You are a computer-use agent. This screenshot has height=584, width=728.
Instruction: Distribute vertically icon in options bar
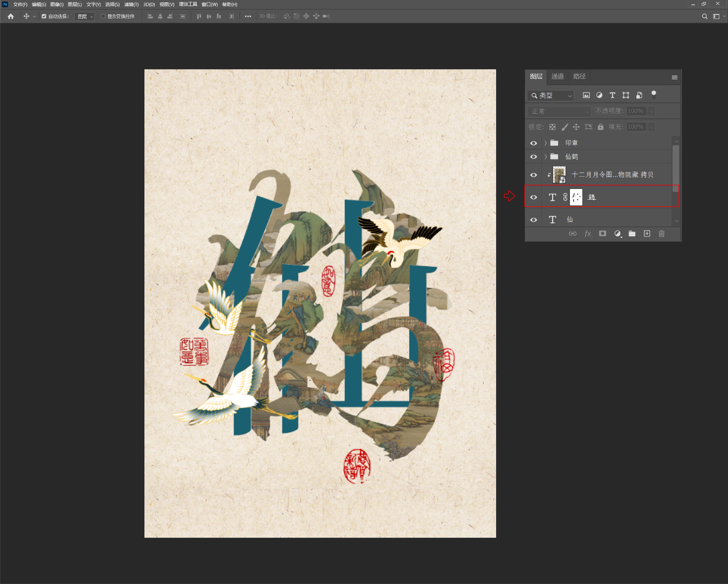pyautogui.click(x=183, y=16)
